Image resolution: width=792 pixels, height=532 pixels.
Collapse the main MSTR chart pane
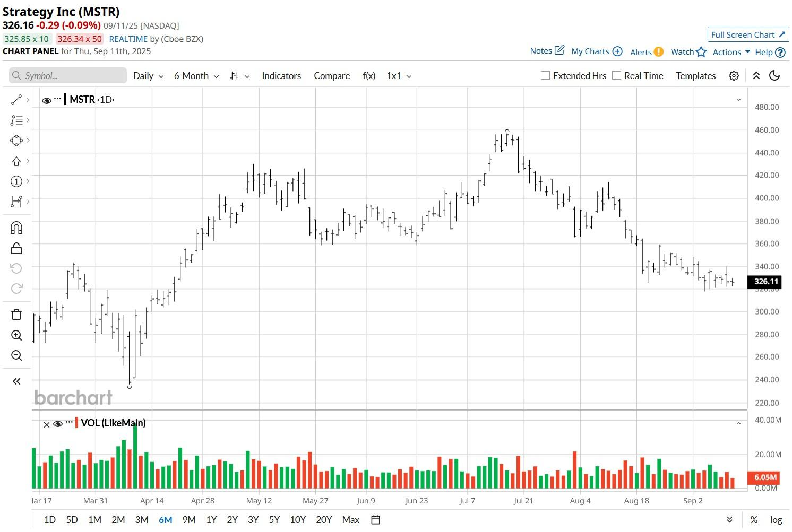tap(738, 100)
